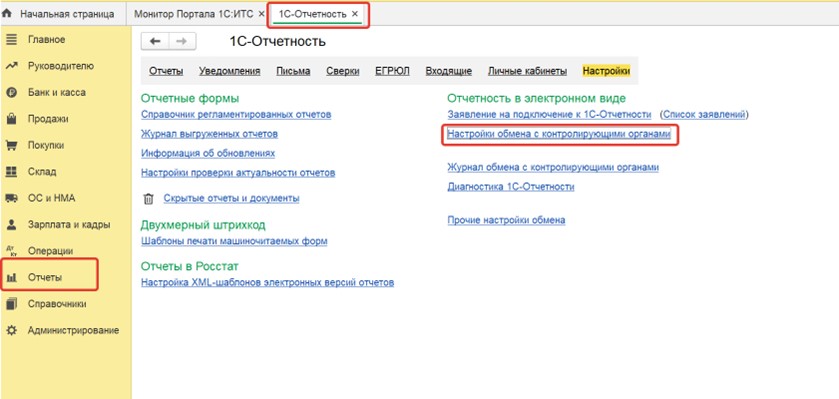
Task: Click the ОС и НМА truck icon
Action: (11, 198)
